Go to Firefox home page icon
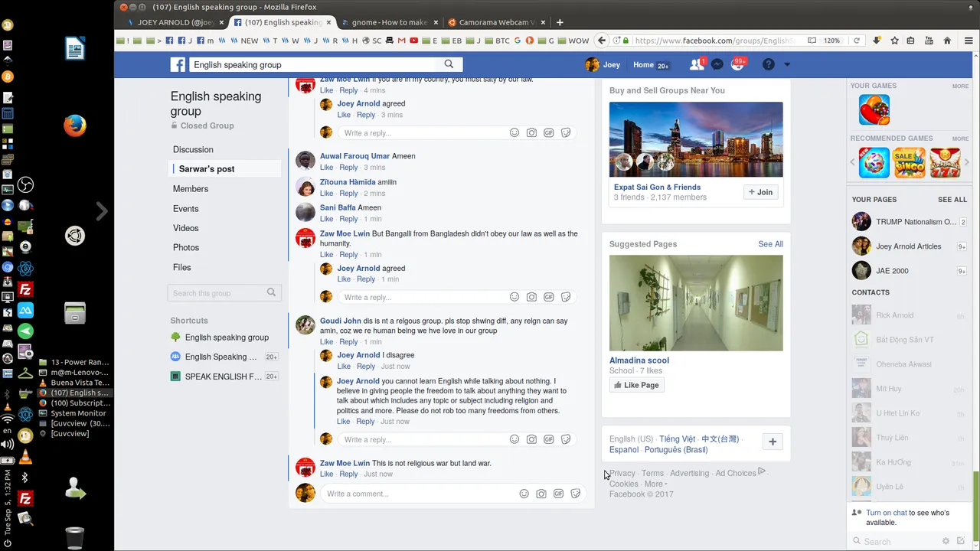 pyautogui.click(x=947, y=41)
